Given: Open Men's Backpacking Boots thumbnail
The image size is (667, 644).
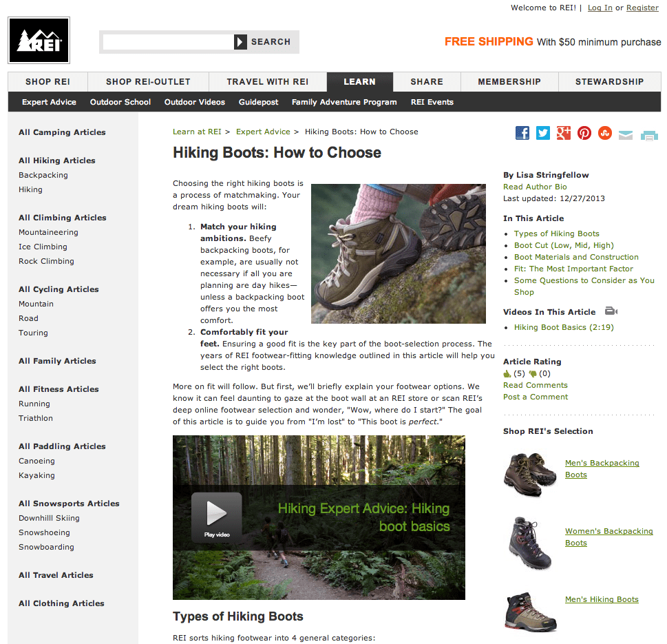Looking at the screenshot, I should point(529,474).
